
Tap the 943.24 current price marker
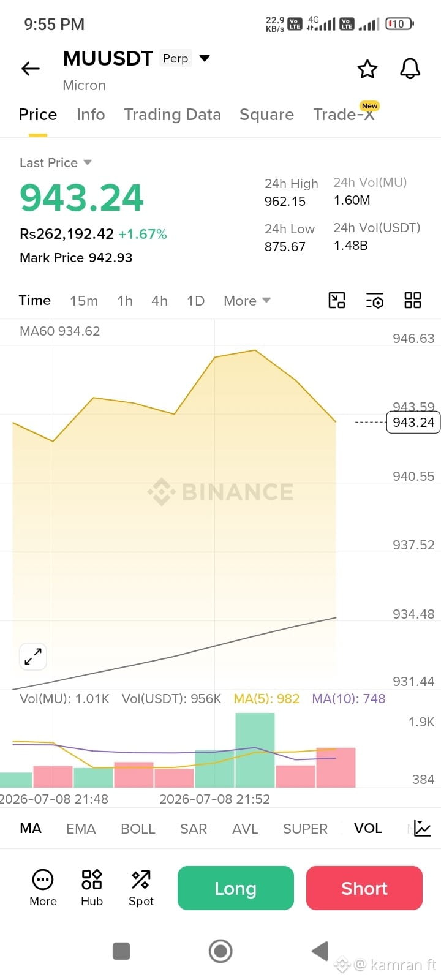point(413,423)
